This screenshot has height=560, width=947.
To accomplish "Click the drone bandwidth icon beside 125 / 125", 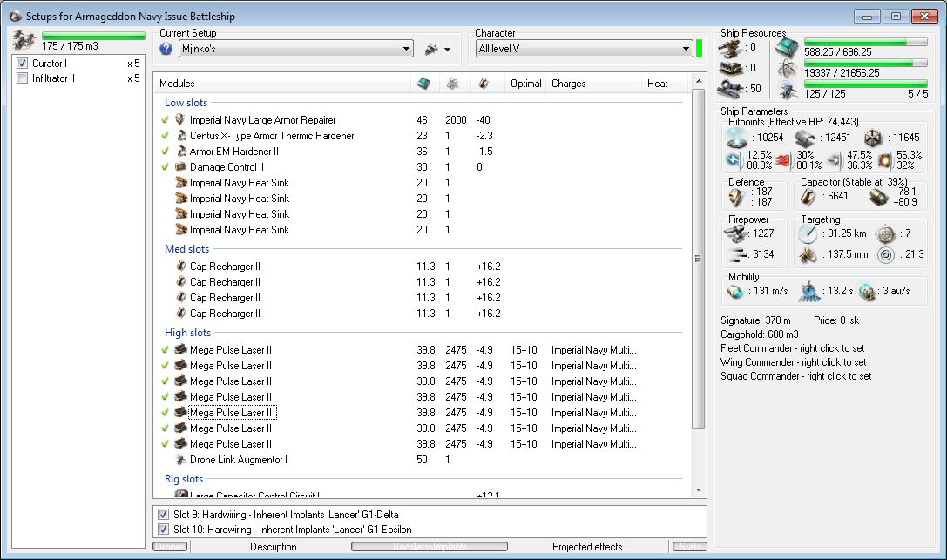I will pos(787,90).
